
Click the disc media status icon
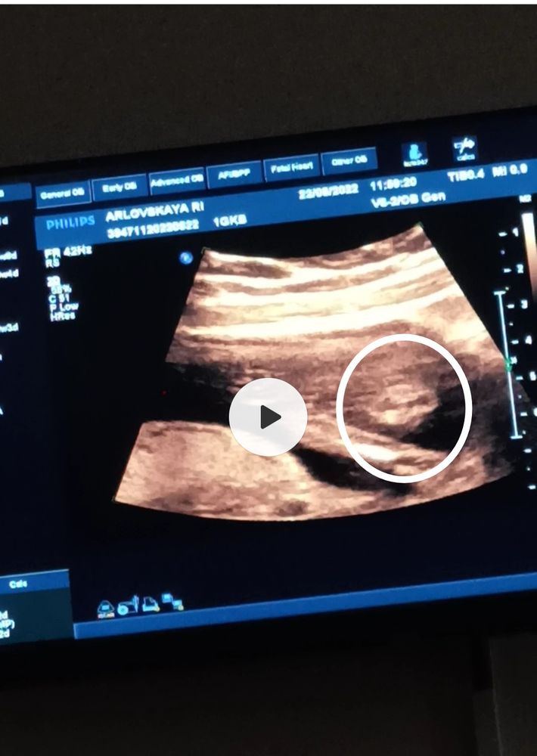pos(129,606)
